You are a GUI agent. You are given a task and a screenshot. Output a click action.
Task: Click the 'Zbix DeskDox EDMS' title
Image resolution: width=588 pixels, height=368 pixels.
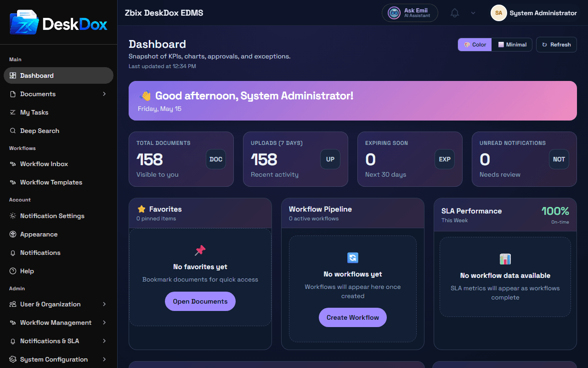point(164,13)
